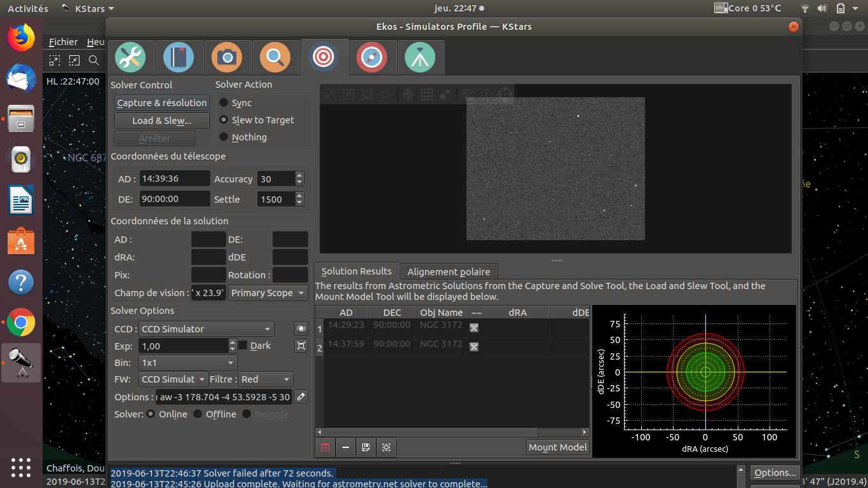Image resolution: width=868 pixels, height=488 pixels.
Task: Expand the CCD Simulator dropdown
Action: (x=206, y=329)
